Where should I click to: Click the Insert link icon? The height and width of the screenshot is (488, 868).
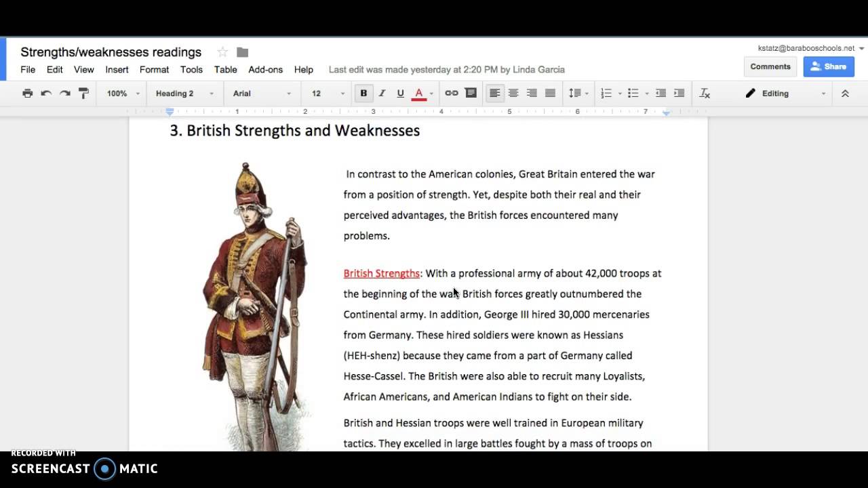click(452, 94)
